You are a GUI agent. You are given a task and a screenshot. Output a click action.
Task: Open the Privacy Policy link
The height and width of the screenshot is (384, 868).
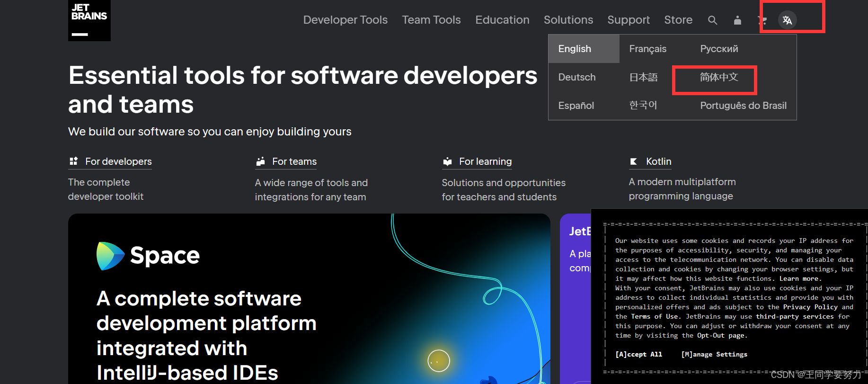point(810,307)
